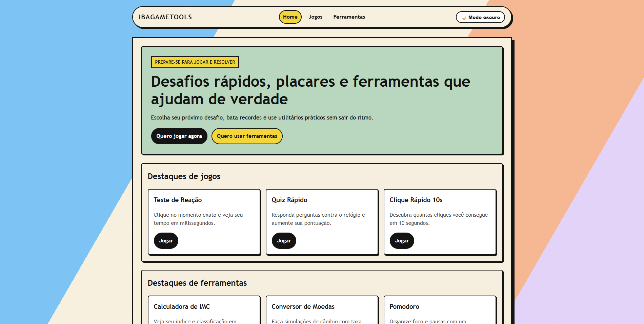The width and height of the screenshot is (644, 324).
Task: Open the Clique Rápido 10s card title
Action: pyautogui.click(x=416, y=200)
